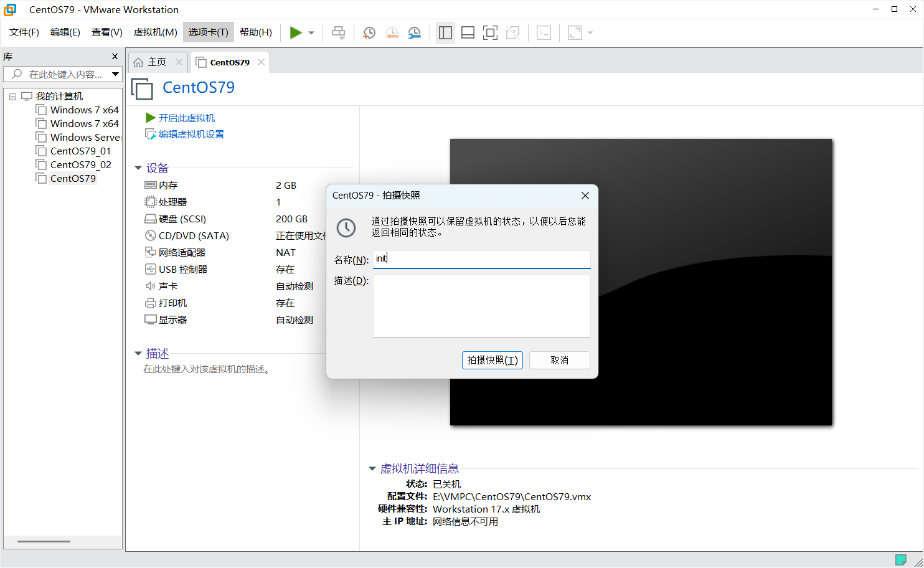The height and width of the screenshot is (568, 924).
Task: Open the 选项卡(T) menu
Action: [209, 32]
